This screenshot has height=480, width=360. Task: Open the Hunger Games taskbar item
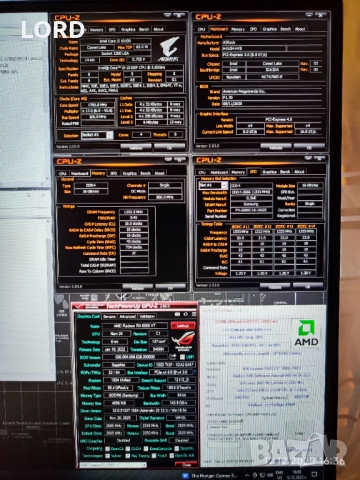click(210, 475)
